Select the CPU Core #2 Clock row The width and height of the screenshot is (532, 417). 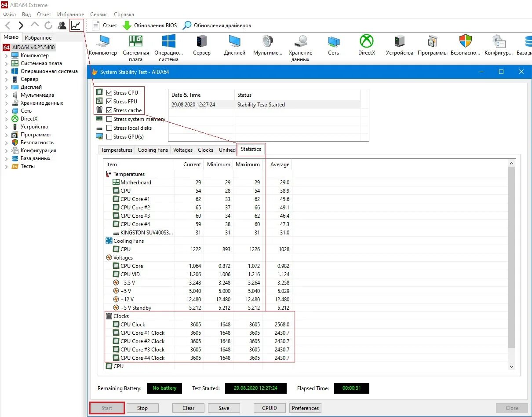(199, 341)
